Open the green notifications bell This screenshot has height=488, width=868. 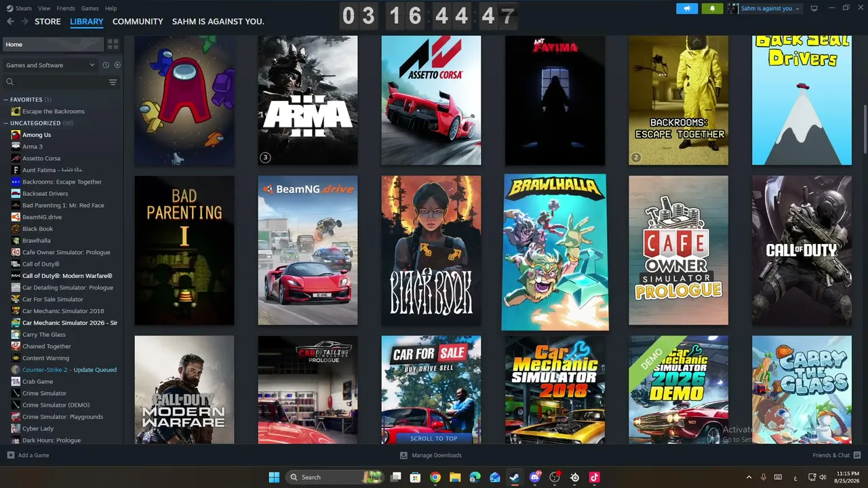[x=712, y=9]
